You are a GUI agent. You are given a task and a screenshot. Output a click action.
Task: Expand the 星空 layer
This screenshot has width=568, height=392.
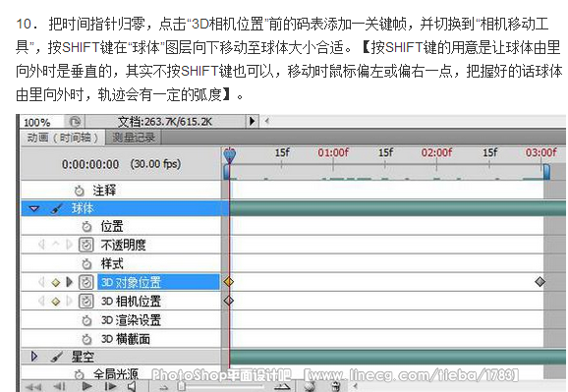coord(34,356)
